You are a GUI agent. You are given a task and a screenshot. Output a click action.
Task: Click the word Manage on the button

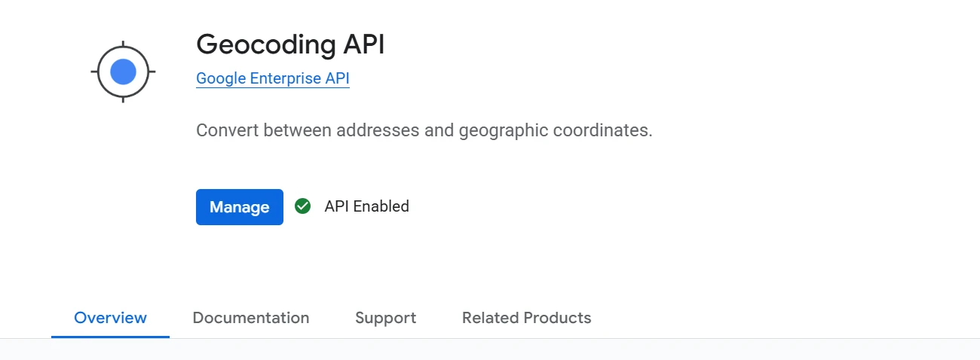point(240,207)
